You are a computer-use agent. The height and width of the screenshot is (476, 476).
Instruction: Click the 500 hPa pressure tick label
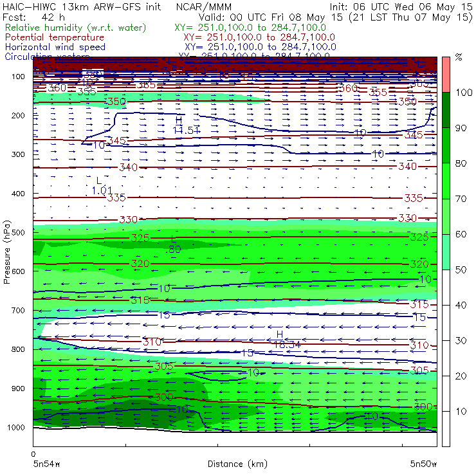pyautogui.click(x=18, y=232)
